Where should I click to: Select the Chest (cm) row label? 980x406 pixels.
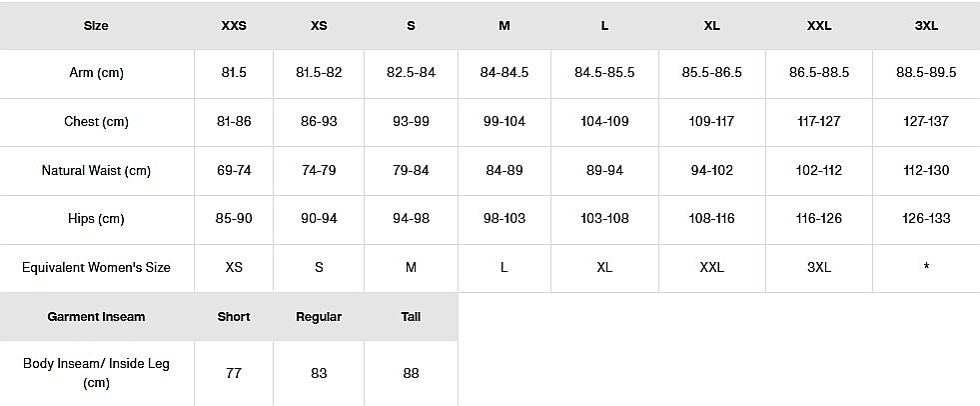96,122
